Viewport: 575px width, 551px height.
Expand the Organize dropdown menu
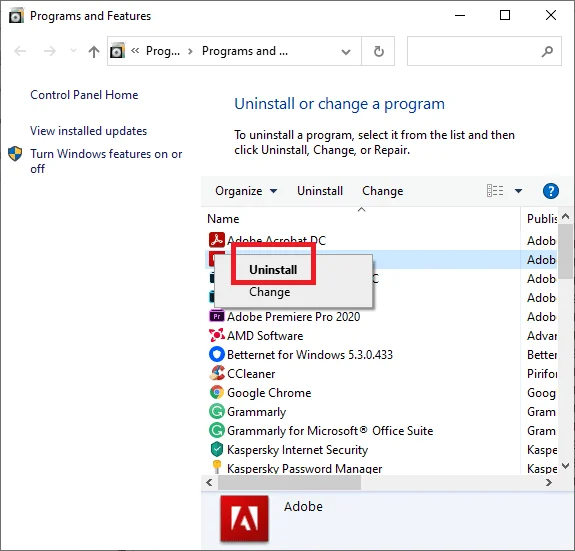(246, 191)
